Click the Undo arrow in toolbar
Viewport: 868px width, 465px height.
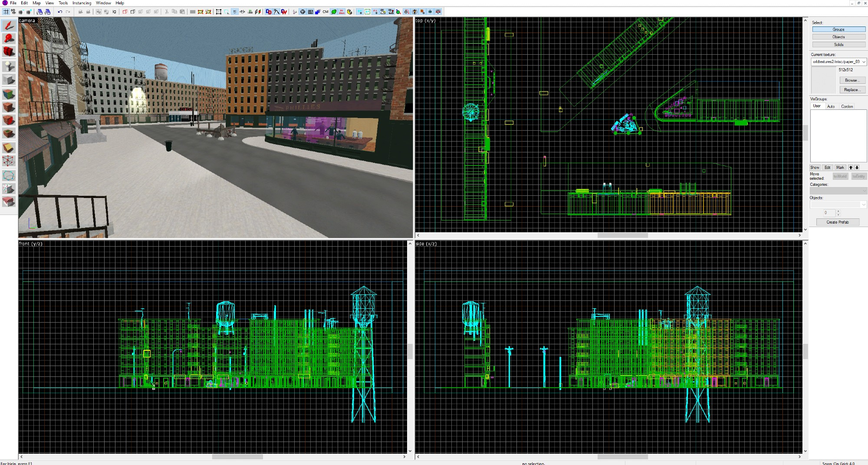click(60, 12)
